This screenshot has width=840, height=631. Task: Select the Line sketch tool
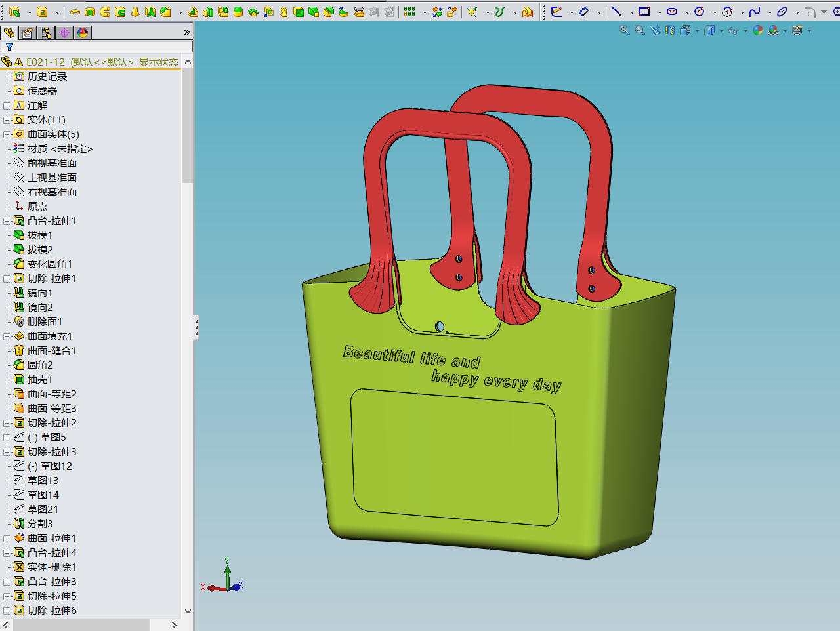click(x=617, y=12)
